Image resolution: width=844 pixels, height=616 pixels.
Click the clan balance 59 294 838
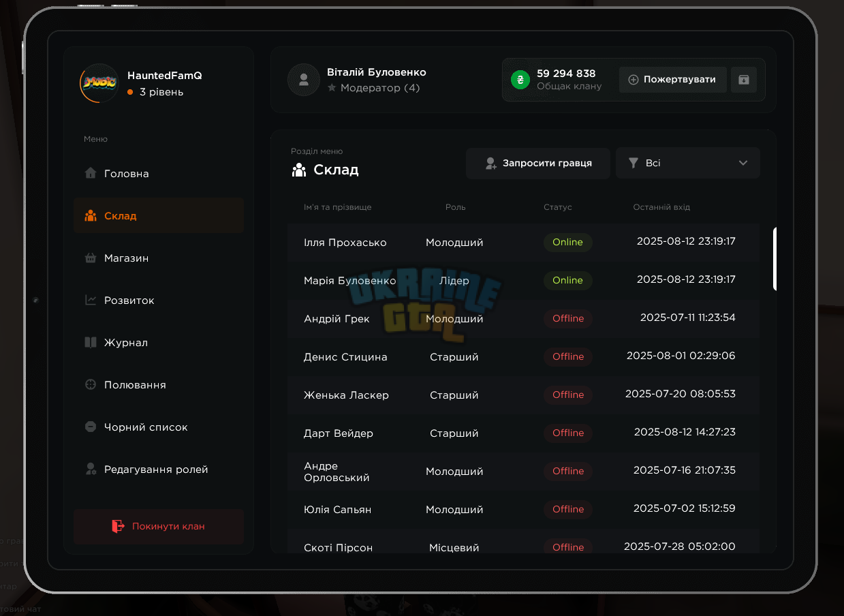pyautogui.click(x=566, y=74)
